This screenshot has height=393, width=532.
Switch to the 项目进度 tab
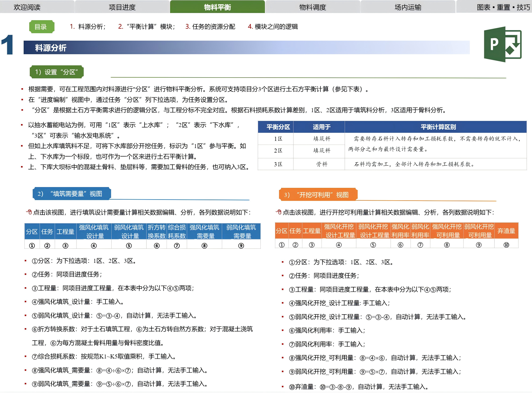tap(122, 7)
